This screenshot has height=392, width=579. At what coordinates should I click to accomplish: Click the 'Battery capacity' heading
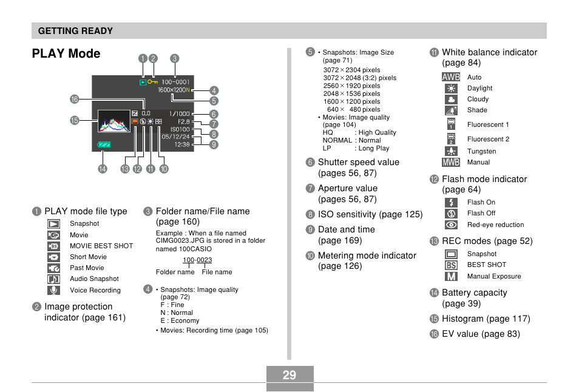coord(475,292)
